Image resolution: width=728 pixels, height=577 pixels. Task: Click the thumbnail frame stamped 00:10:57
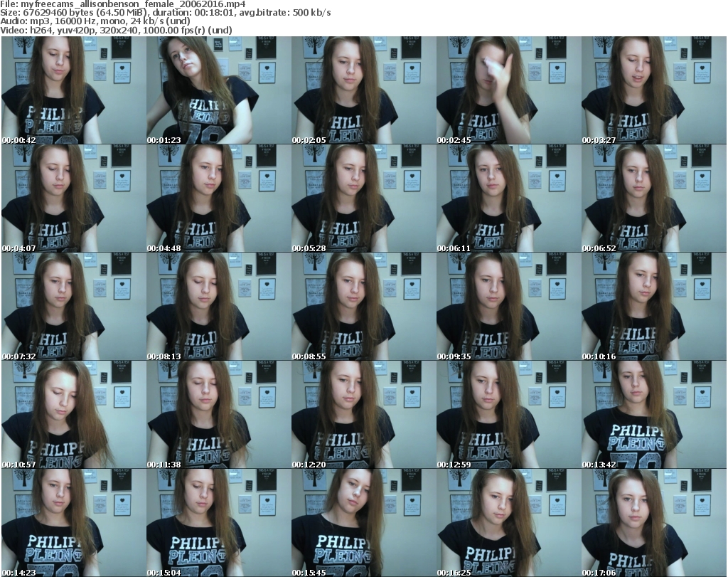click(x=74, y=414)
